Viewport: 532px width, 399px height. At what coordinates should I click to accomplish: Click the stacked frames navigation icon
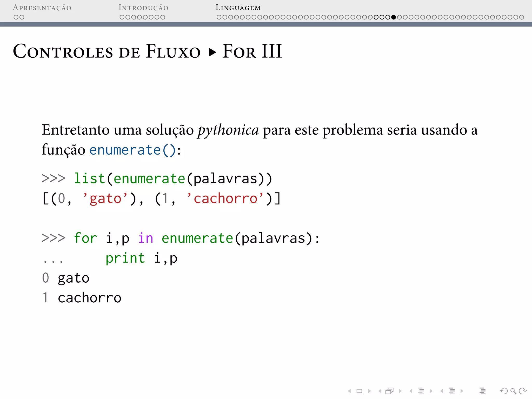click(x=390, y=391)
